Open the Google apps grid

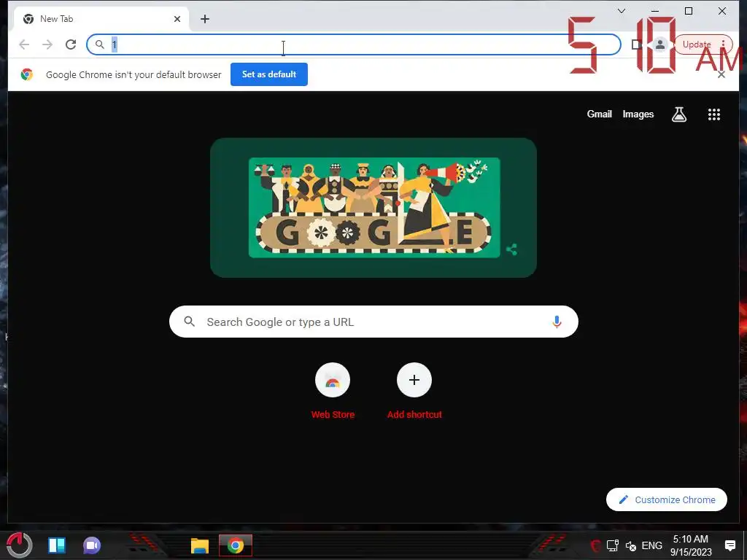pyautogui.click(x=713, y=114)
